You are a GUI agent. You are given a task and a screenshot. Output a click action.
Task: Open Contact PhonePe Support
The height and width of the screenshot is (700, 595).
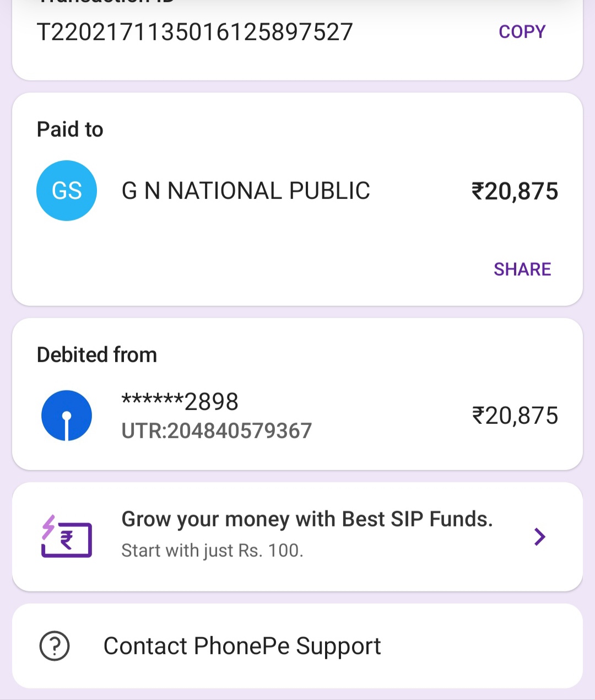pyautogui.click(x=242, y=646)
